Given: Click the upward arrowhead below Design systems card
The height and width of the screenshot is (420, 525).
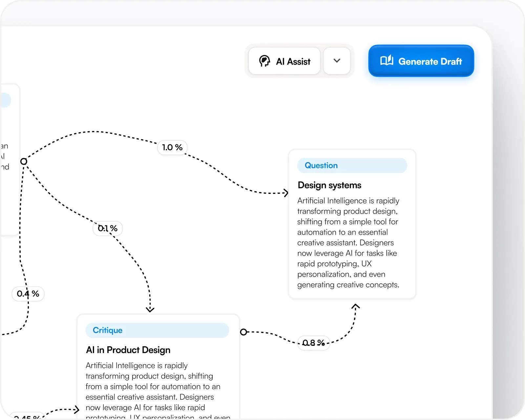Looking at the screenshot, I should click(355, 307).
